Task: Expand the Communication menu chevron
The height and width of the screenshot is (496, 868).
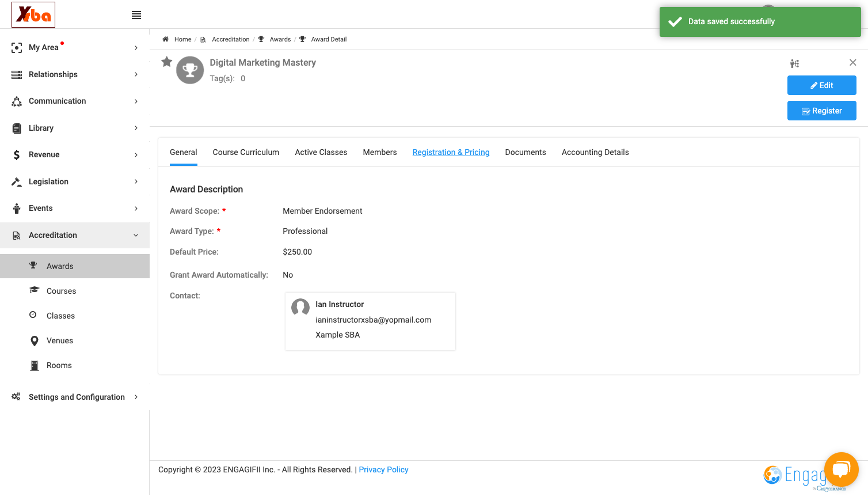Action: 136,101
